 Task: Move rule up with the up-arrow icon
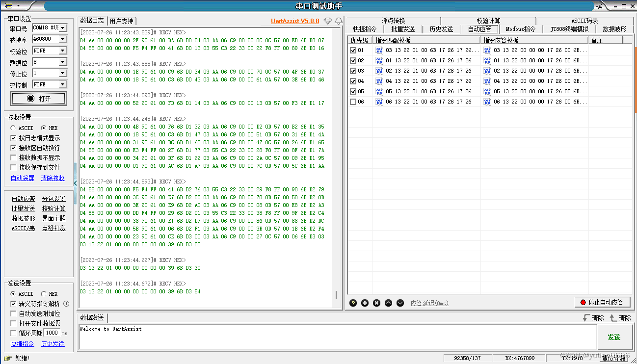pyautogui.click(x=388, y=303)
